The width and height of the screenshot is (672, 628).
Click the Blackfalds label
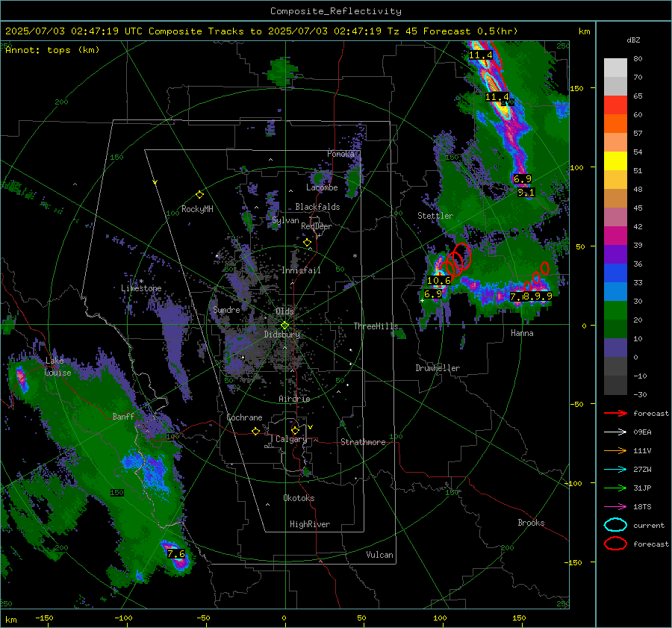coord(317,207)
